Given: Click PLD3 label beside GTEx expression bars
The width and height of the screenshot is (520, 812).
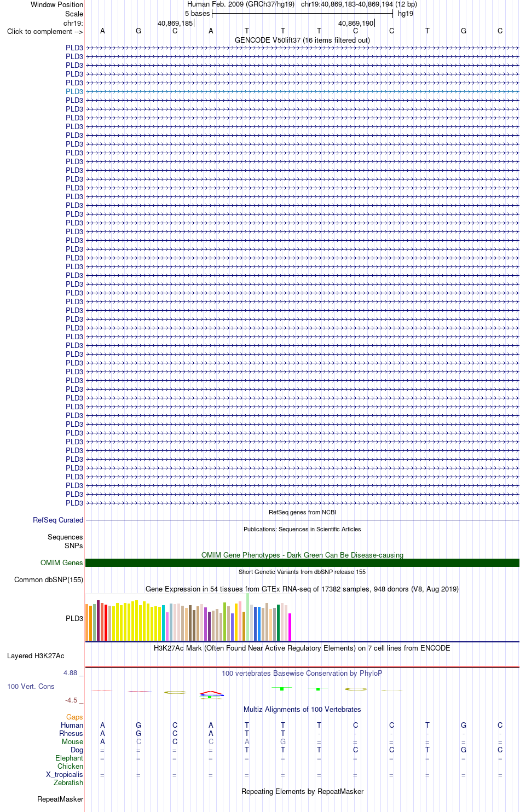Looking at the screenshot, I should [x=74, y=619].
